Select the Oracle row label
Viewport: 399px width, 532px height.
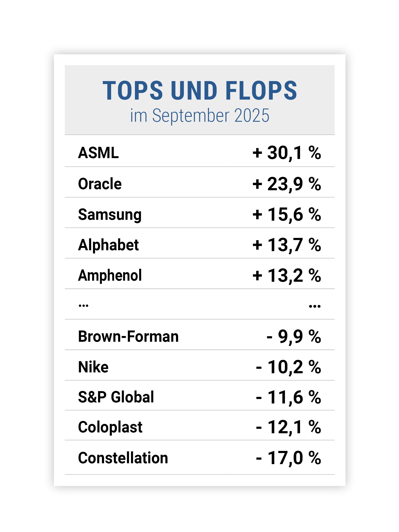[x=100, y=184]
